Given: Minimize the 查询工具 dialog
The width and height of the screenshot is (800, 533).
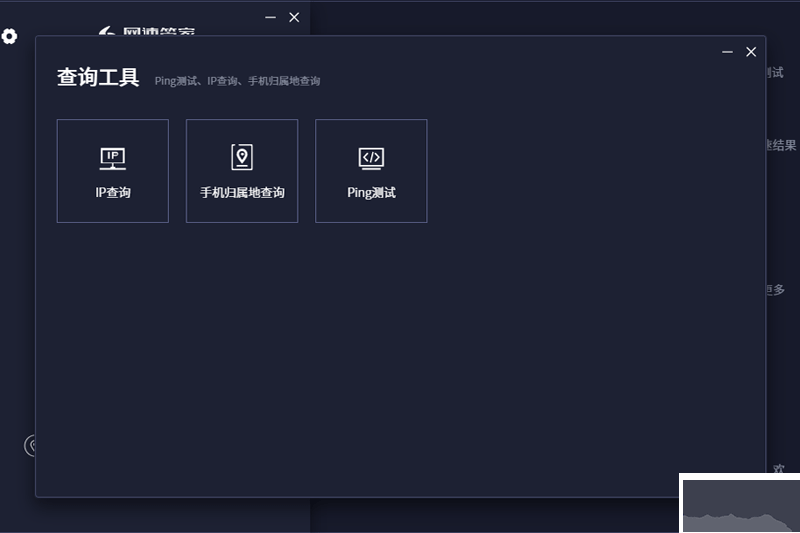Looking at the screenshot, I should [x=727, y=52].
